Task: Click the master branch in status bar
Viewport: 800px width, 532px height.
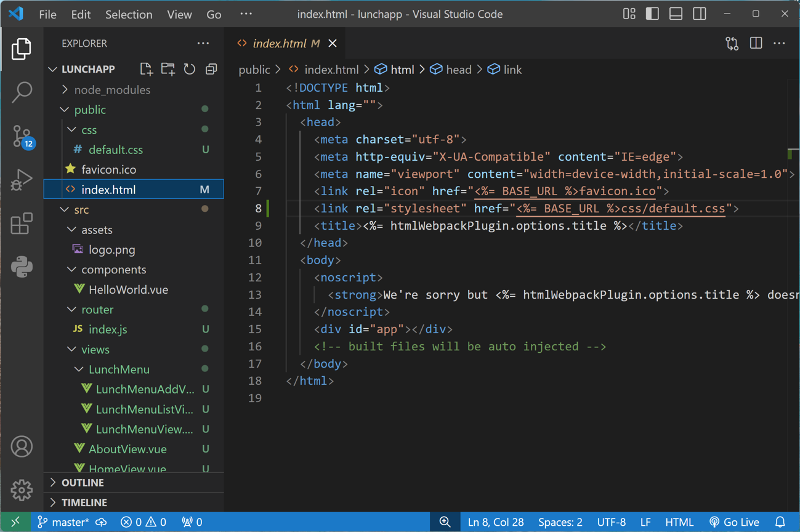Action: [x=63, y=522]
